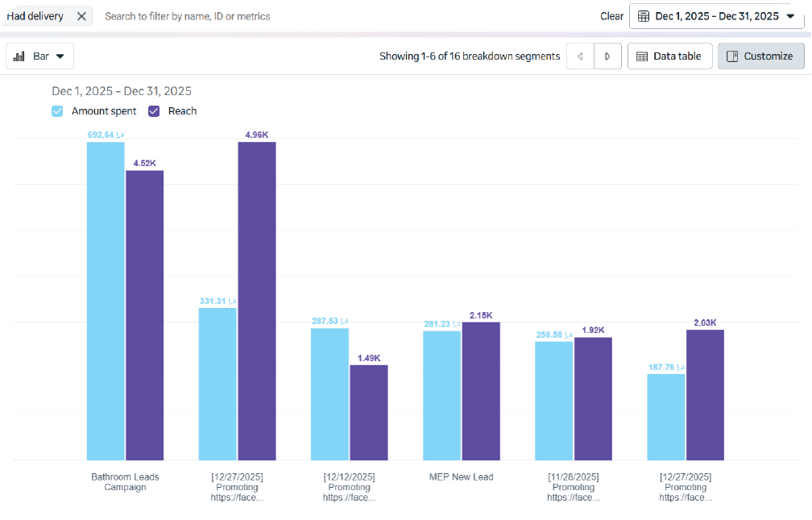Clear all applied filters
This screenshot has height=520, width=812.
click(611, 16)
